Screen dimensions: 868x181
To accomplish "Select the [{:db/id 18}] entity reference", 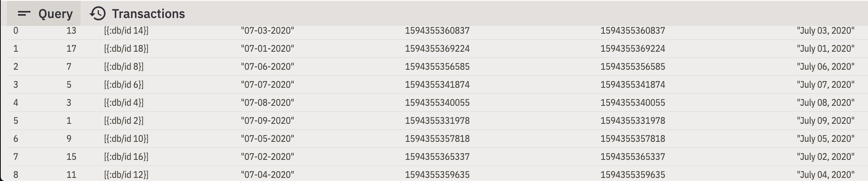I will 126,49.
